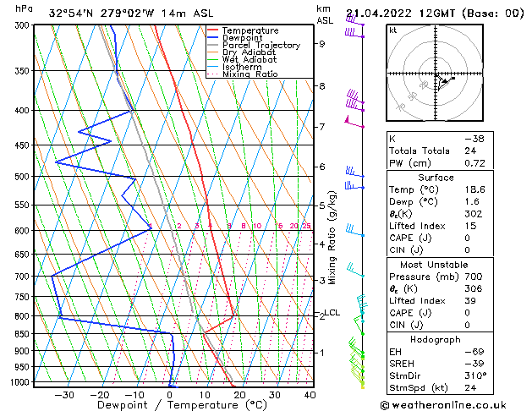The image size is (532, 411).
Task: Click the LCL marker on the right axis
Action: pos(332,313)
